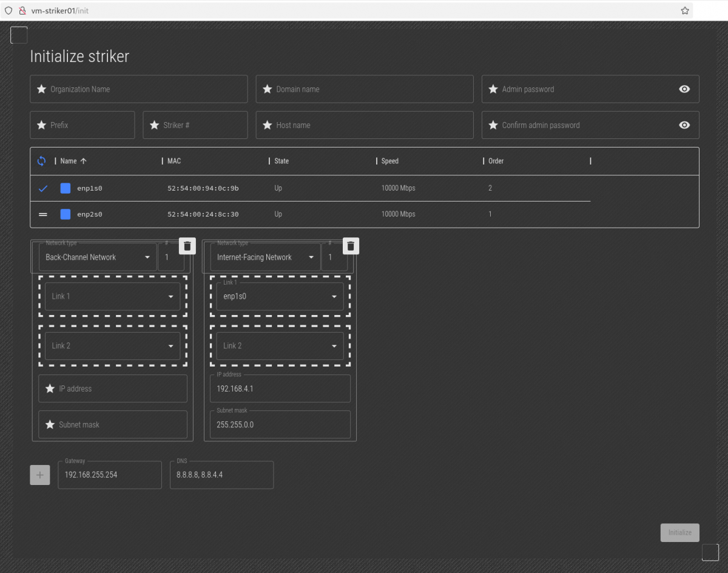This screenshot has height=573, width=728.
Task: Click the site security padlock icon
Action: pyautogui.click(x=22, y=10)
